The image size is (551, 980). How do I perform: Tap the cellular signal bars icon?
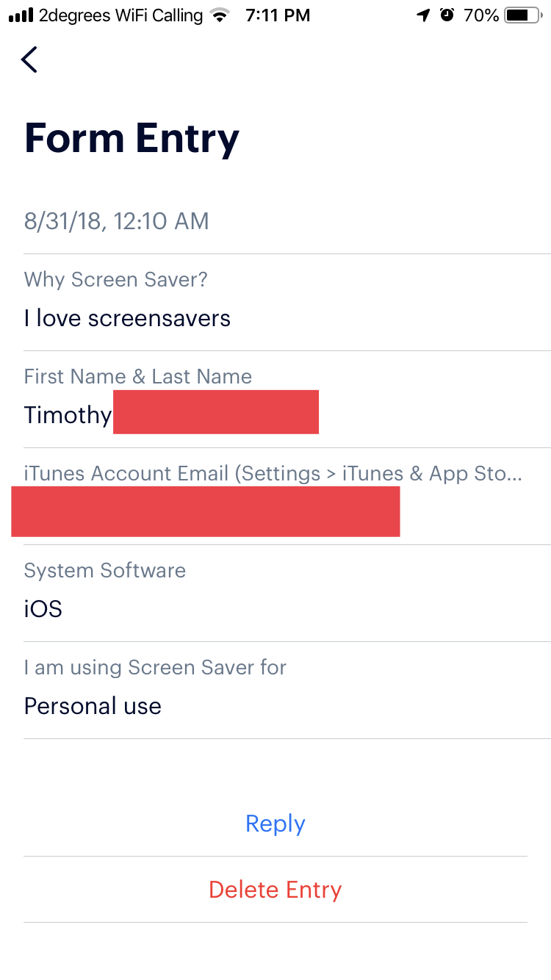pos(21,15)
